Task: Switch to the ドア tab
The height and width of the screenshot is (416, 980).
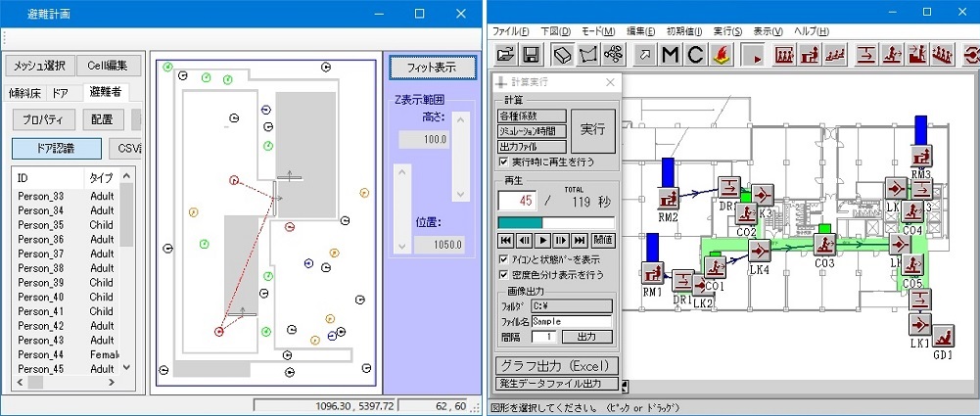Action: (60, 93)
